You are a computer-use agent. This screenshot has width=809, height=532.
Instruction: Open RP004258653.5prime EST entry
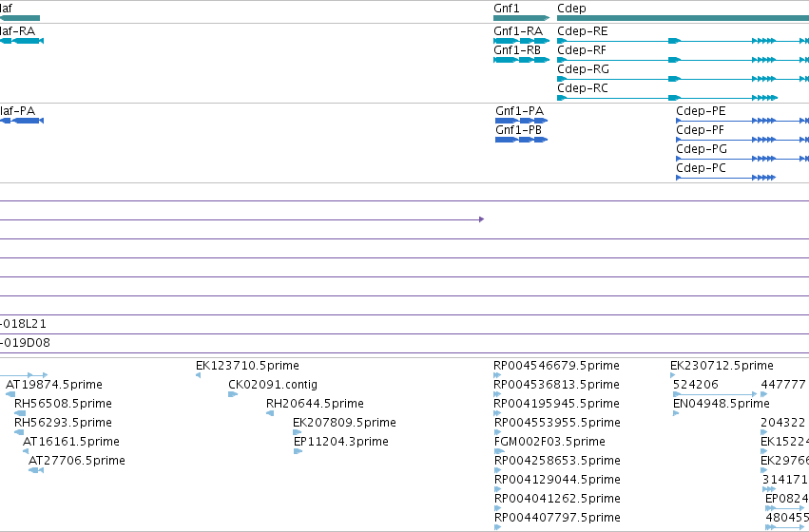(557, 462)
